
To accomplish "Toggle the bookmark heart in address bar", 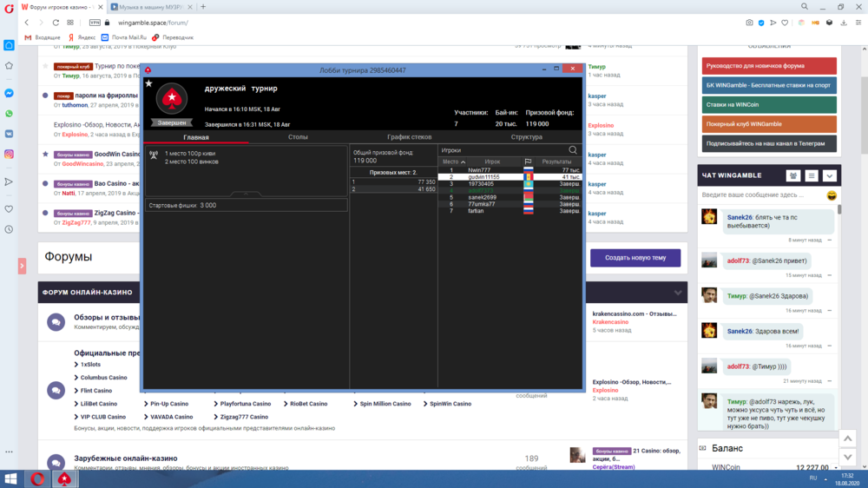I will [785, 23].
